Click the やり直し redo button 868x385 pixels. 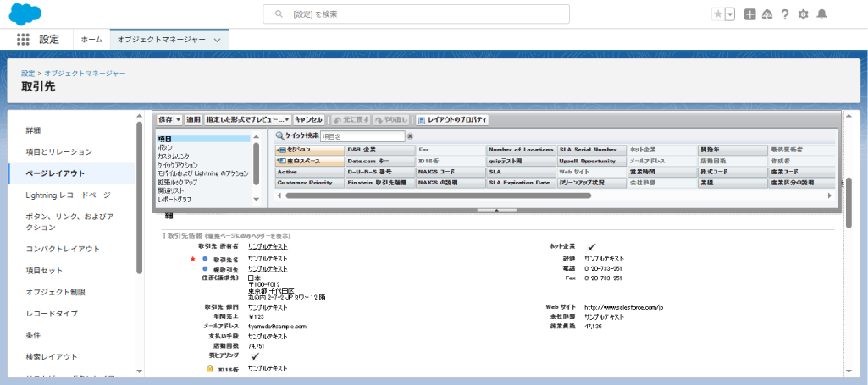[391, 119]
